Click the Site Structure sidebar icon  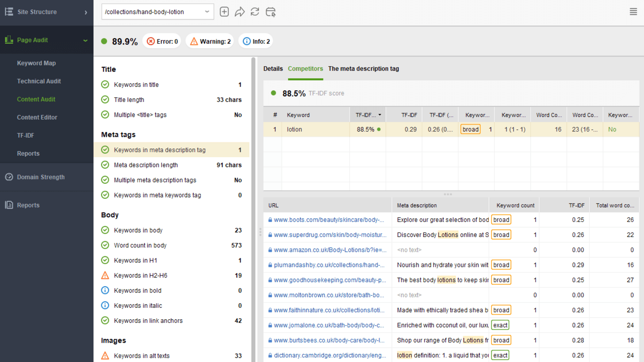pyautogui.click(x=8, y=12)
